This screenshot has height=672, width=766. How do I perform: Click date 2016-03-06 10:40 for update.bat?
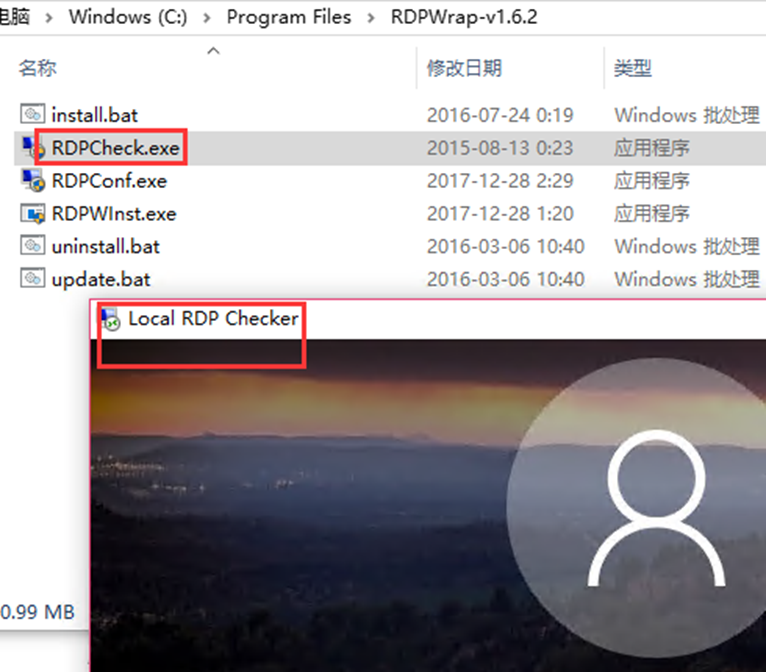[506, 279]
